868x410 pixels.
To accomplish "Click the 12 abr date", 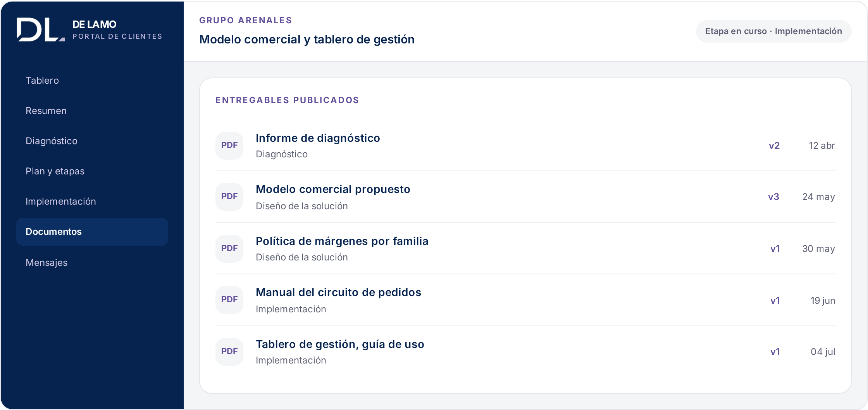I will click(822, 146).
